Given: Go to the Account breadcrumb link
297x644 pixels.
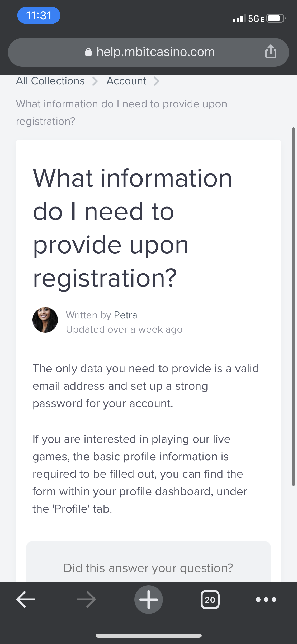Looking at the screenshot, I should tap(126, 81).
